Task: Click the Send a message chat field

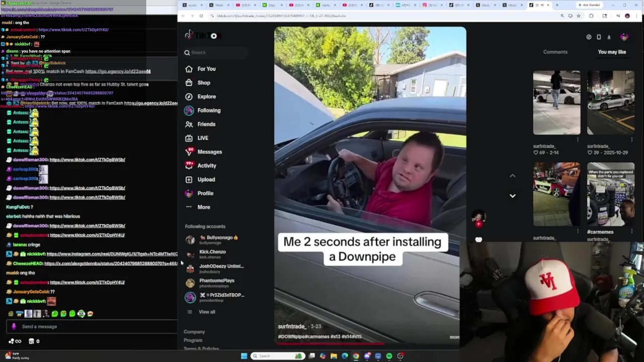Action: [91, 327]
